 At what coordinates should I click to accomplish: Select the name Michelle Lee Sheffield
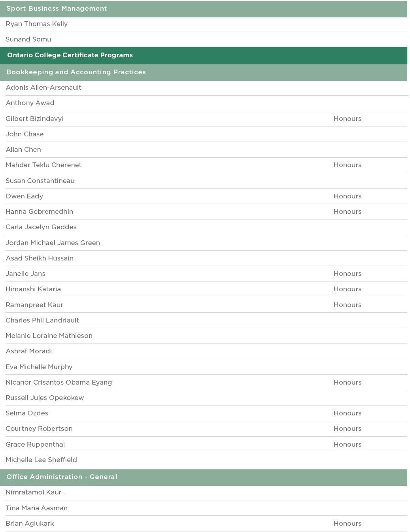41,460
